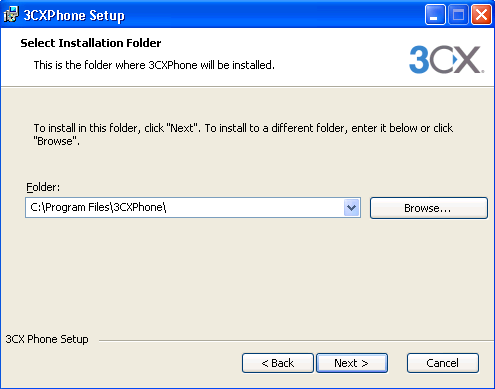Click the "This is the folder where" subtitle
495x389 pixels.
(x=154, y=65)
